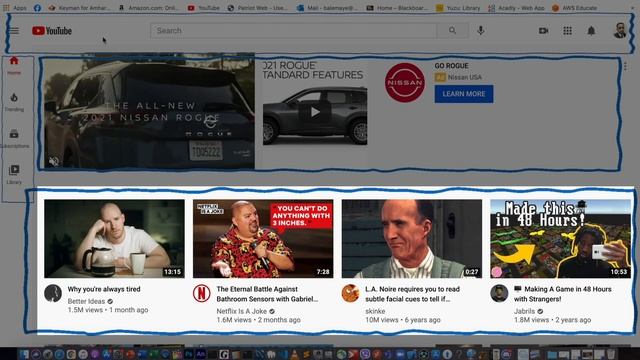Unmute the Nissan Rogue ad video
This screenshot has height=360, width=640.
54,161
